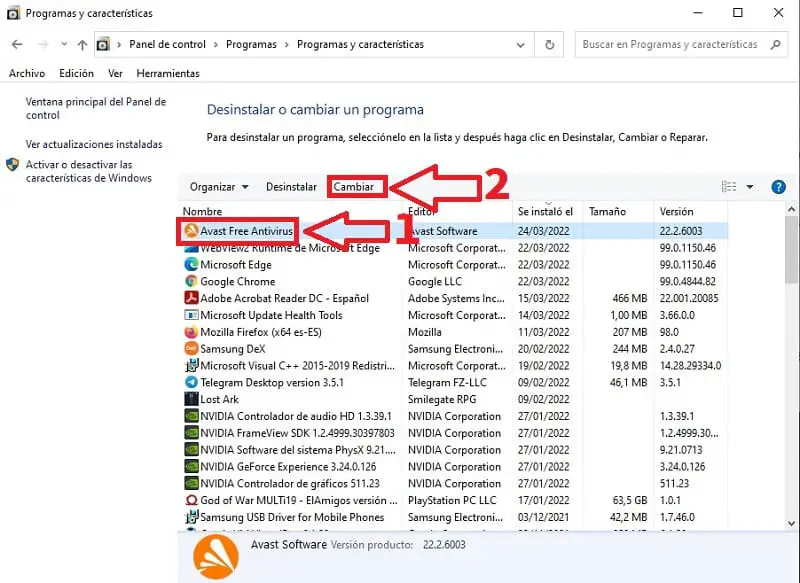The width and height of the screenshot is (800, 583).
Task: Sort by the Versión column header
Action: [x=676, y=211]
